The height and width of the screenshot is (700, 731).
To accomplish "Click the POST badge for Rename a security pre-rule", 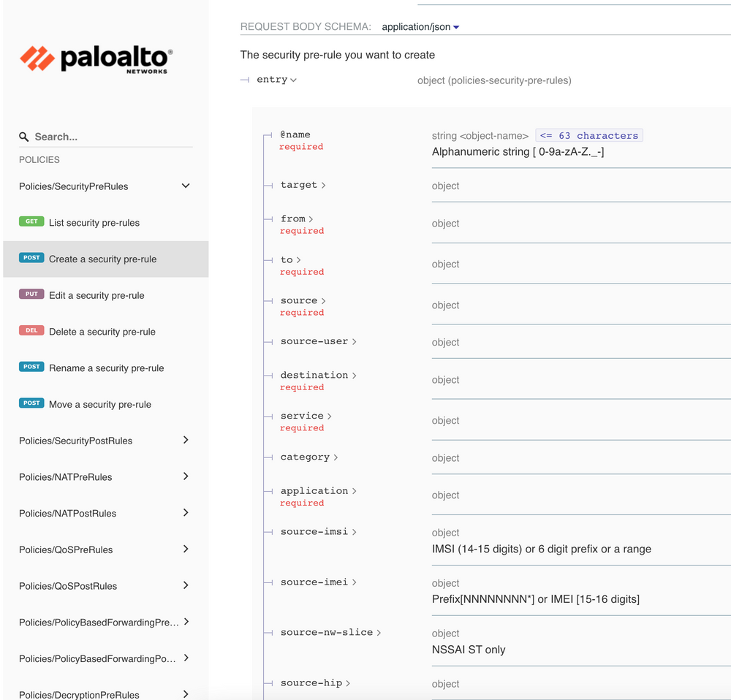I will point(31,367).
